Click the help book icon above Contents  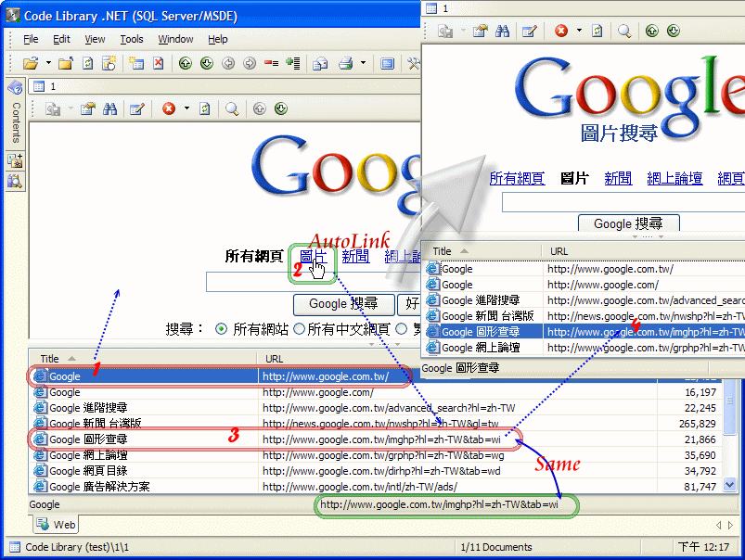point(15,87)
